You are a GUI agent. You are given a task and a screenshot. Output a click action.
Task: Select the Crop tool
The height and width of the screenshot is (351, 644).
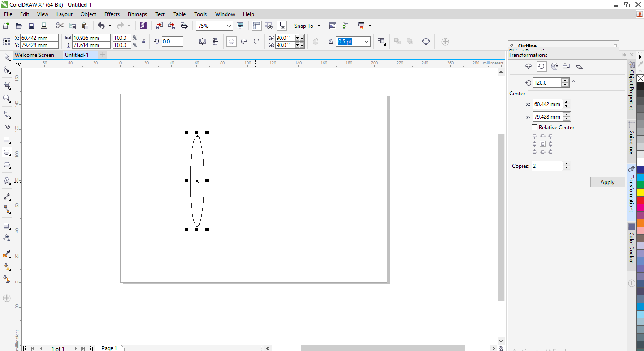7,85
